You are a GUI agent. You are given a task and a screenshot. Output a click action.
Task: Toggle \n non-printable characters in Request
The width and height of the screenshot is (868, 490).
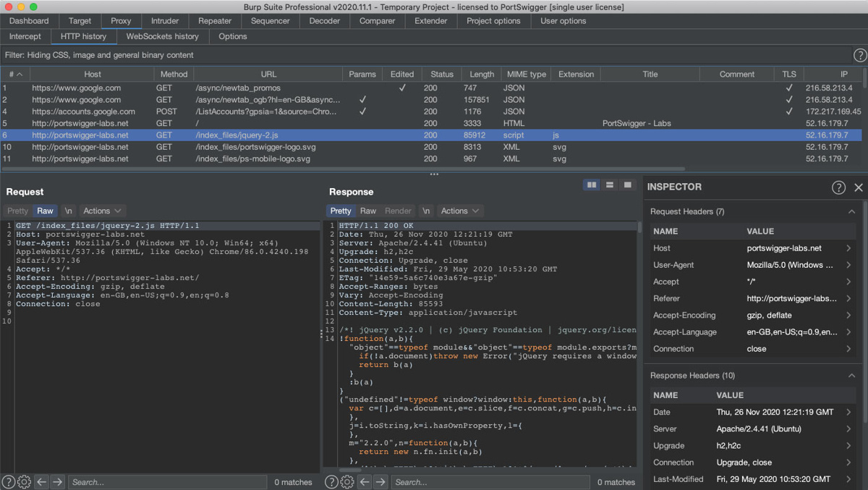tap(68, 211)
